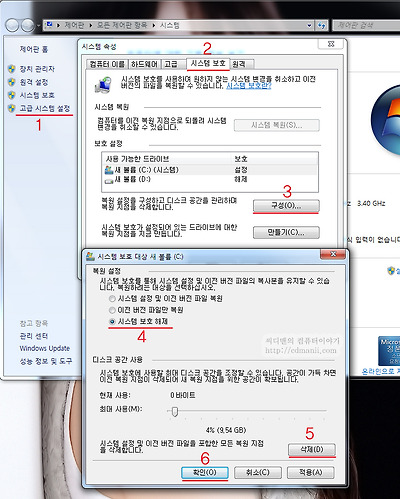Screen dimensions: 400x499
Task: Click the 삭제(D) button
Action: click(312, 449)
